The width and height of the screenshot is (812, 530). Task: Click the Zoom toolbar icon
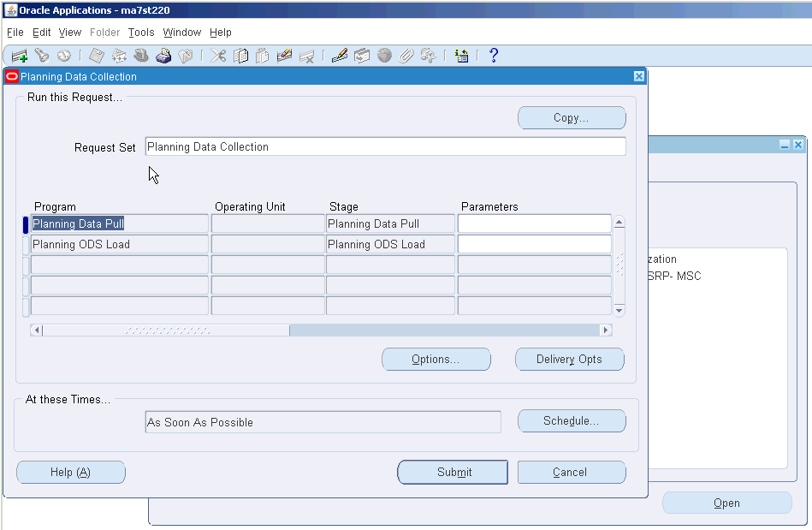coord(362,56)
